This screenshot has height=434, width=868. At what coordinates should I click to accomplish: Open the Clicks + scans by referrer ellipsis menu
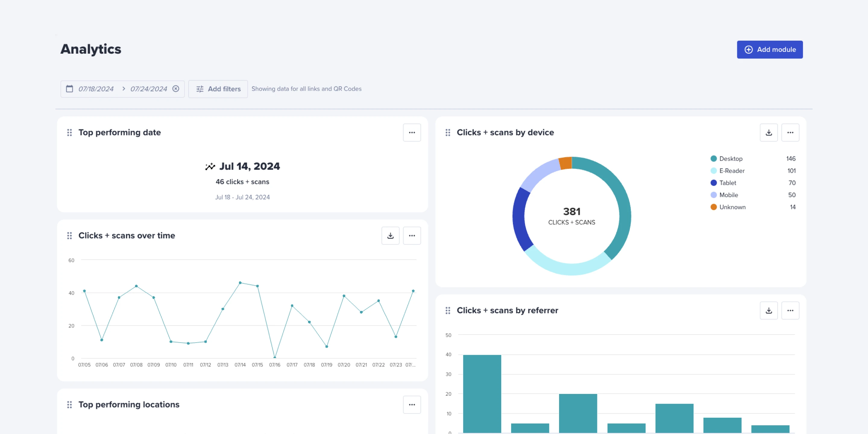coord(791,310)
